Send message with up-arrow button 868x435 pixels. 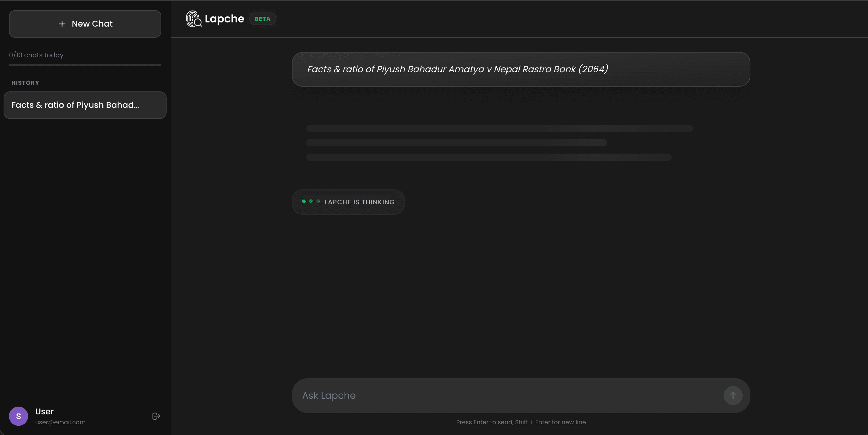733,396
